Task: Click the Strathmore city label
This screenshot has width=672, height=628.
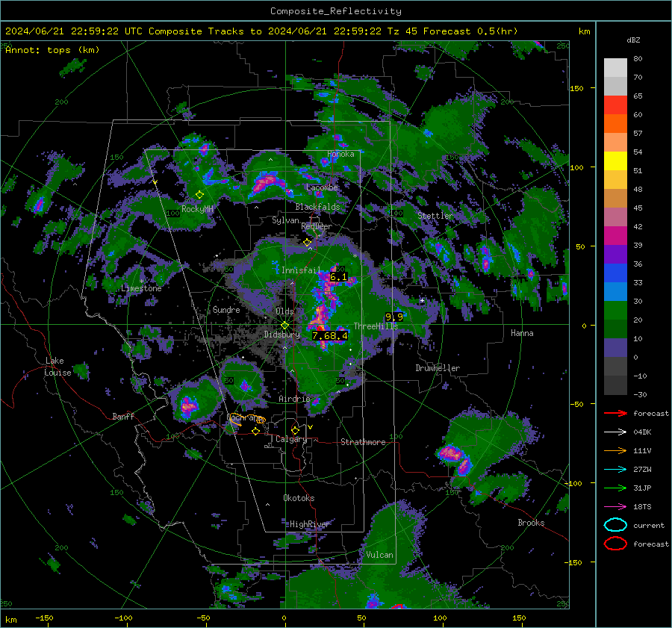Action: pos(363,442)
